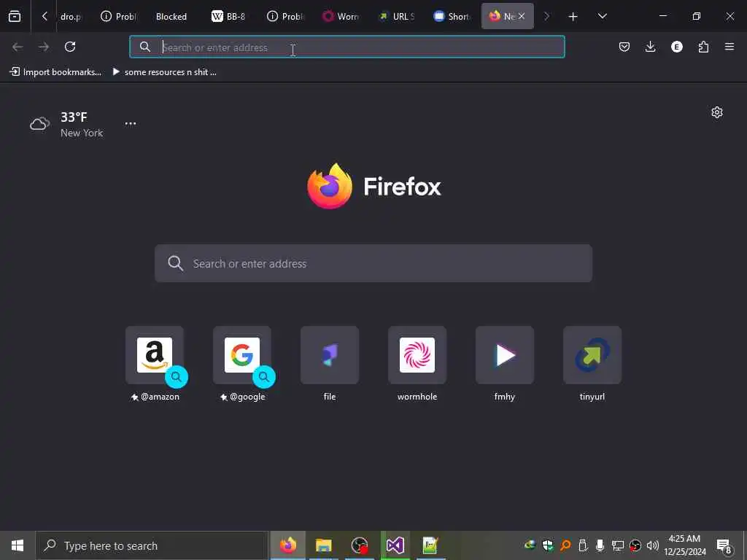Open New Tab personalize settings gear
747x560 pixels.
717,112
